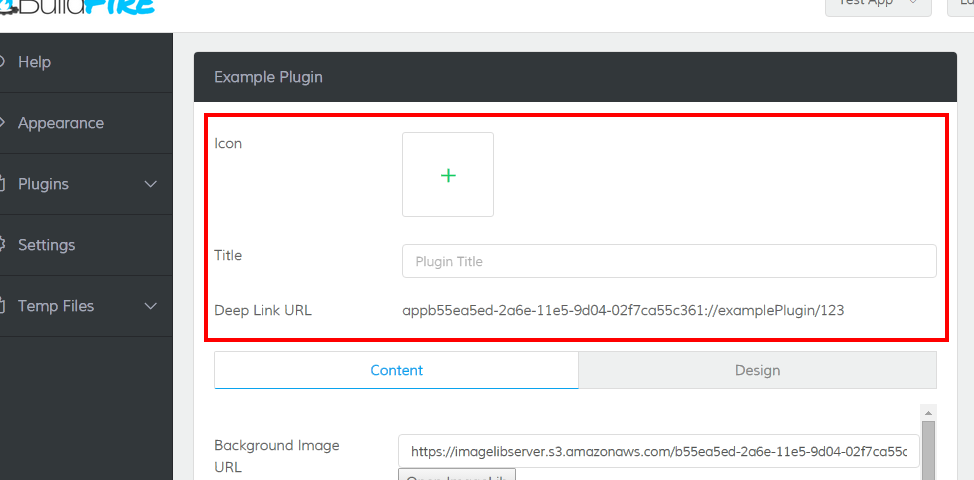Viewport: 974px width, 480px height.
Task: Click the scroll up arrow in content panel
Action: coord(928,413)
